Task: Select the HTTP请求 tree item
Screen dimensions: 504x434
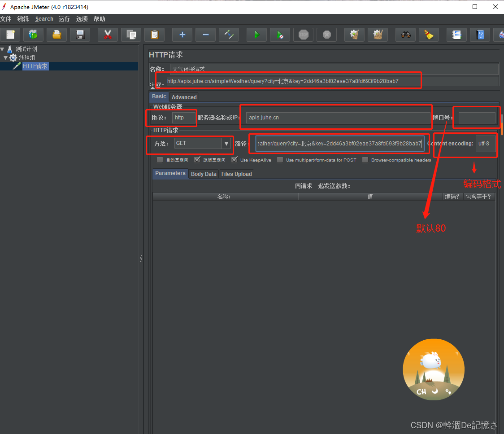Action: tap(35, 66)
